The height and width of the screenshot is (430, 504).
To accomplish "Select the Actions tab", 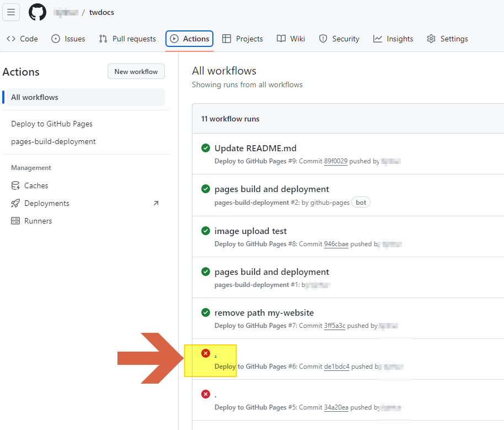I will click(x=189, y=39).
